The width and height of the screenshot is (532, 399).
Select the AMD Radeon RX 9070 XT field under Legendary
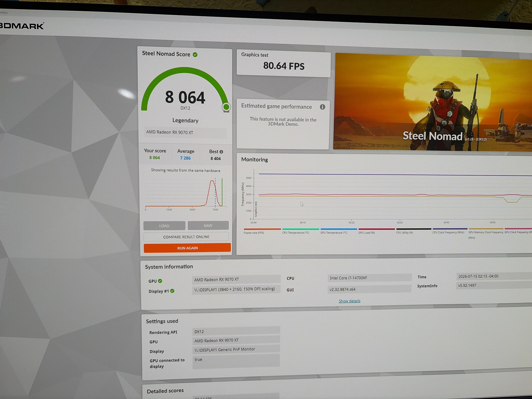pos(185,132)
